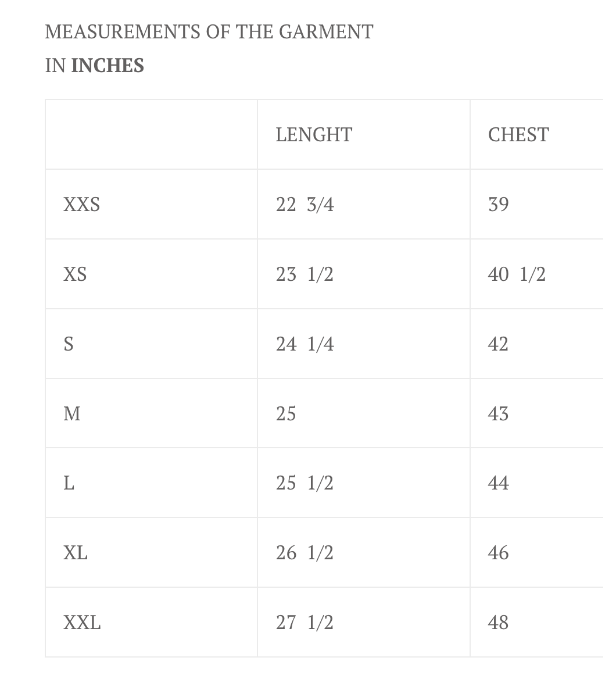Click the 22 3/4 length value

click(305, 205)
